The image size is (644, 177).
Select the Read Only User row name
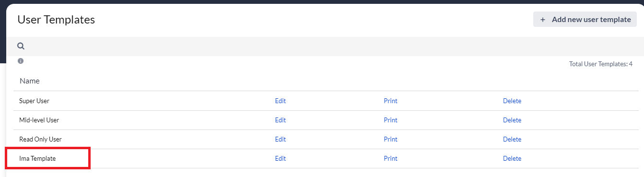click(x=40, y=139)
